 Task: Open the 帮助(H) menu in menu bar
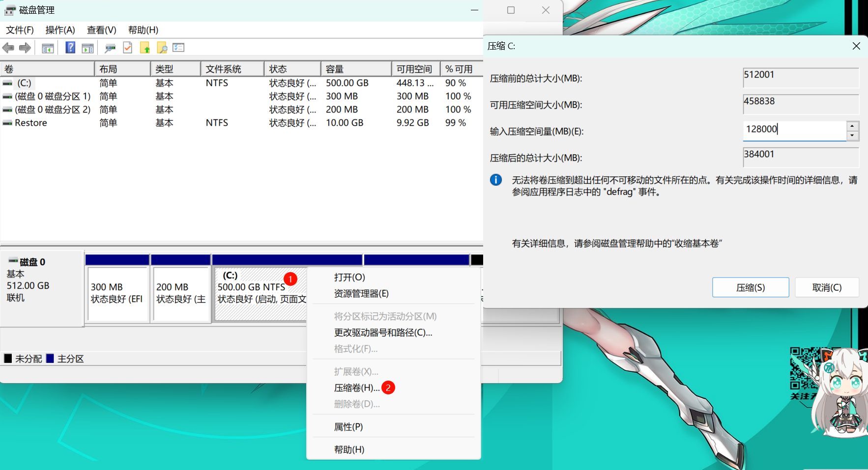click(143, 30)
